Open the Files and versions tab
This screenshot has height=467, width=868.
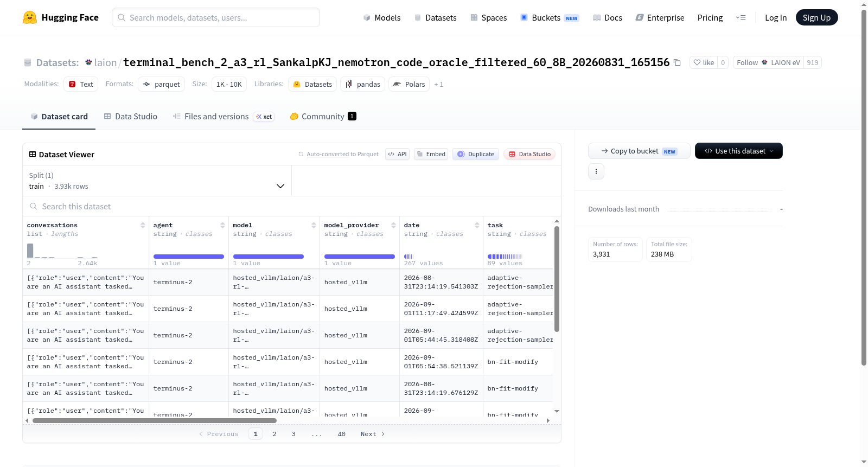(224, 117)
